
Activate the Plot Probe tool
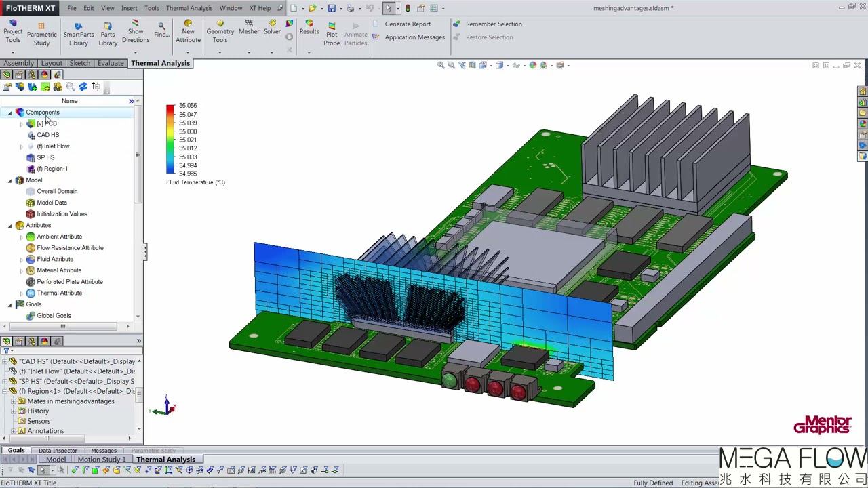point(332,34)
